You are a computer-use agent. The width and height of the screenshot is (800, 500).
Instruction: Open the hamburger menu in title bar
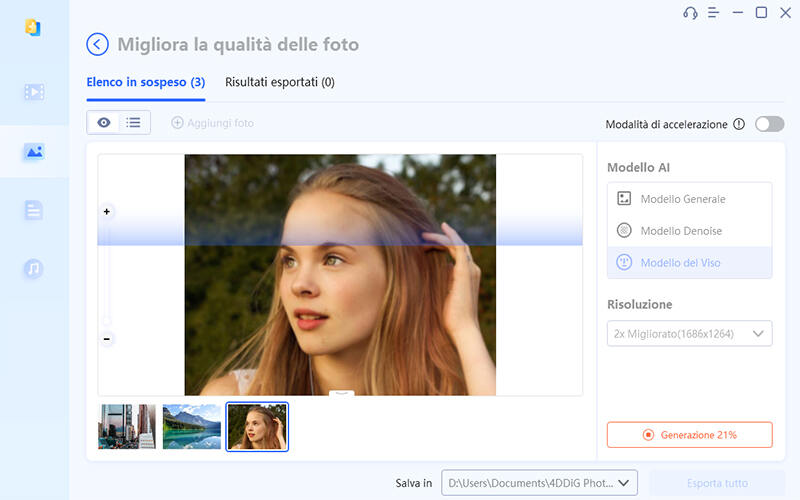[x=714, y=13]
